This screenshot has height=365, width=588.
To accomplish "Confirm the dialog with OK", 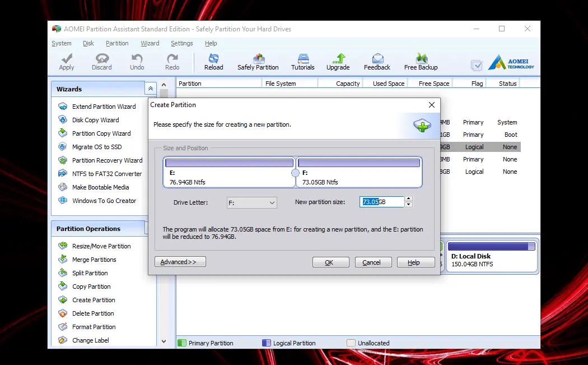I will click(331, 262).
